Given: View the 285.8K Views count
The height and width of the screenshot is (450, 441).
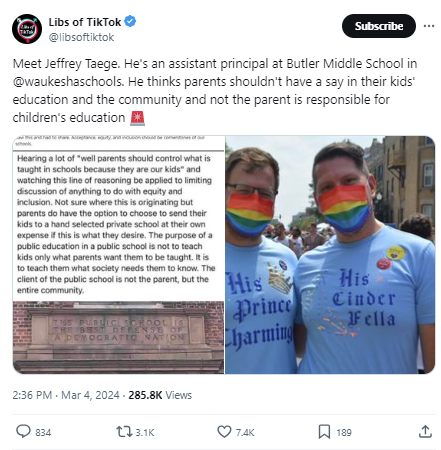Looking at the screenshot, I should (x=160, y=395).
